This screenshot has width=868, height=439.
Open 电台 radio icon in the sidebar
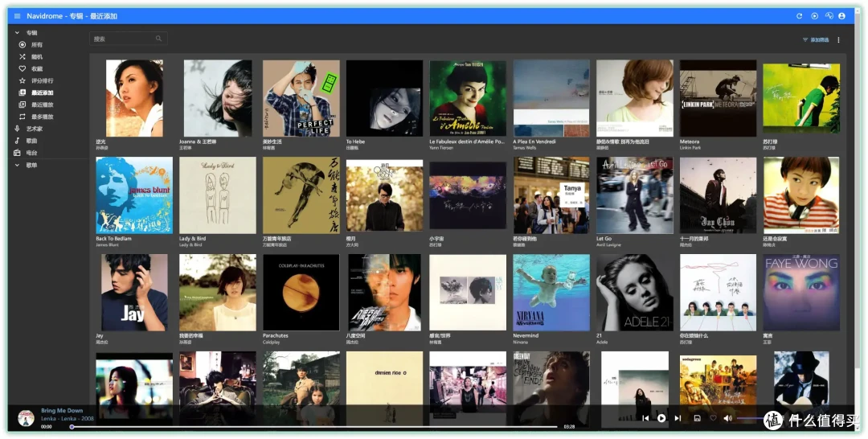point(17,153)
